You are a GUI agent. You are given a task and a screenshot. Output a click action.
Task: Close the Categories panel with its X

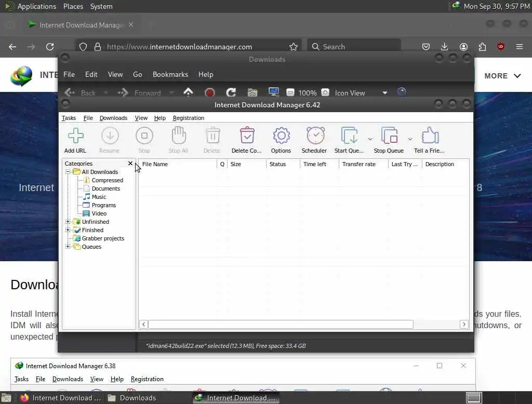pos(130,164)
